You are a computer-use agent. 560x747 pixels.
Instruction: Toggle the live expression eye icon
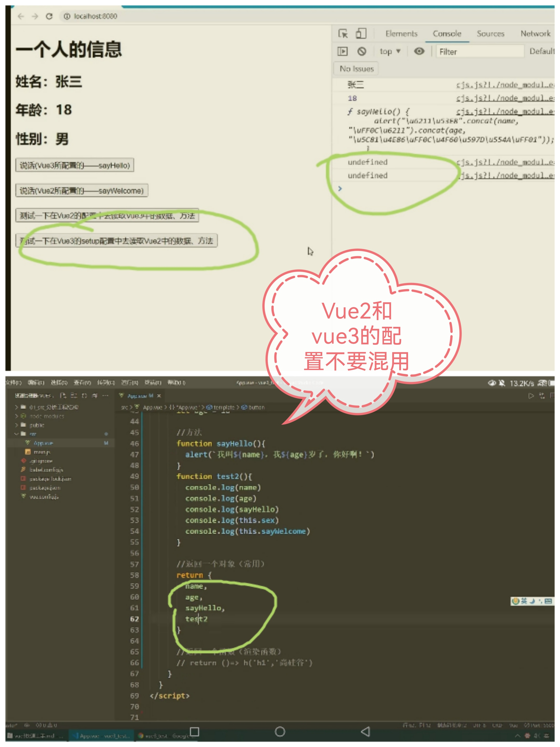pyautogui.click(x=419, y=51)
